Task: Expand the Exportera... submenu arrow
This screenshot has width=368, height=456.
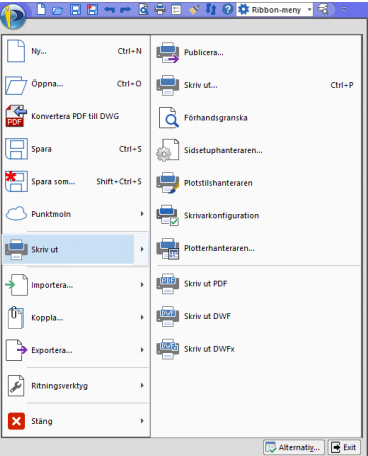Action: 142,350
